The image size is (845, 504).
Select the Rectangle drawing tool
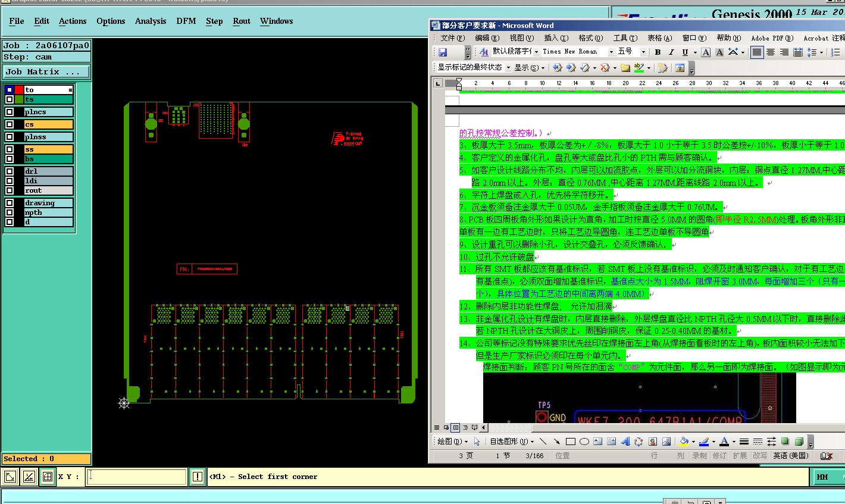[x=570, y=442]
